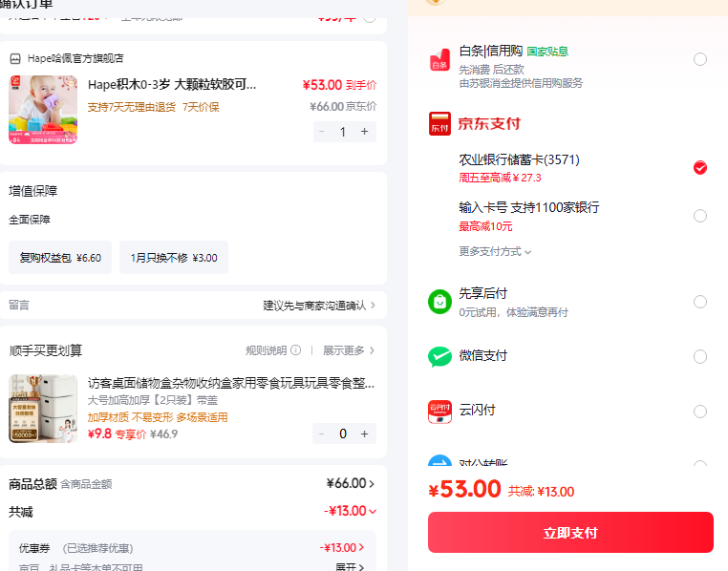Viewport: 728px width, 571px height.
Task: Click 支持7天无理由退货 text
Action: tap(132, 107)
